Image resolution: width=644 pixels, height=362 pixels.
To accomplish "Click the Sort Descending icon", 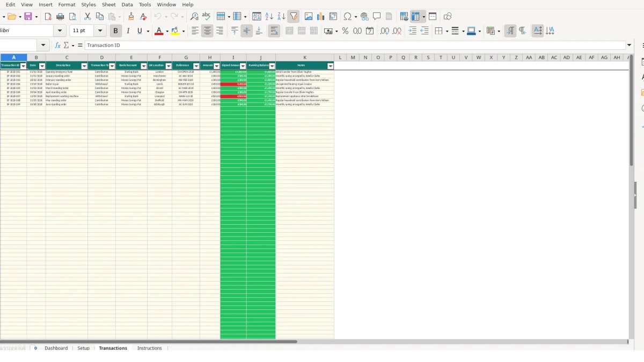I will pos(281,17).
